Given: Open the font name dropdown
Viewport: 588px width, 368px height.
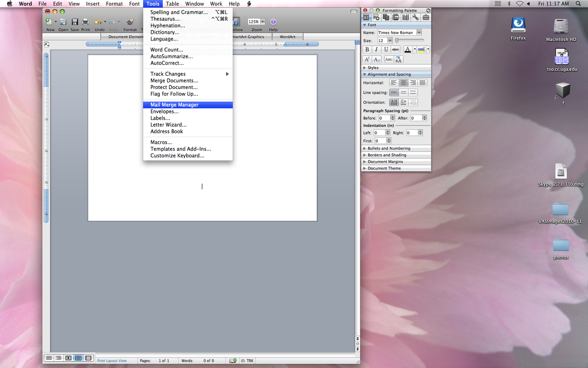Looking at the screenshot, I should tap(419, 32).
